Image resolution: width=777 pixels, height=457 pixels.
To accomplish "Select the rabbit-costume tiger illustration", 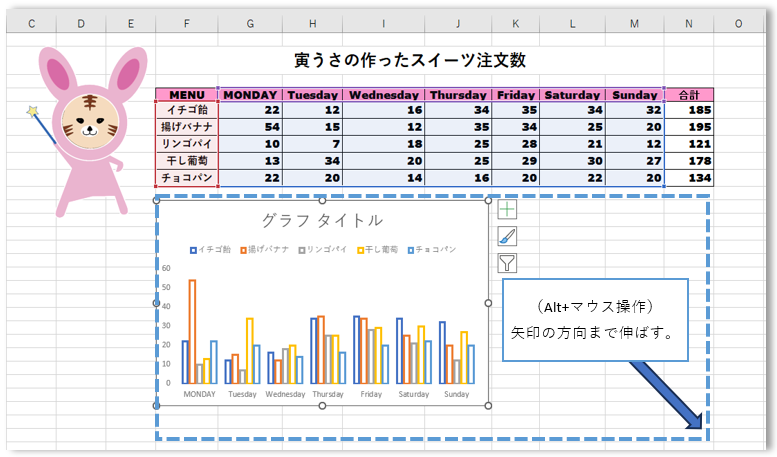I will point(89,131).
